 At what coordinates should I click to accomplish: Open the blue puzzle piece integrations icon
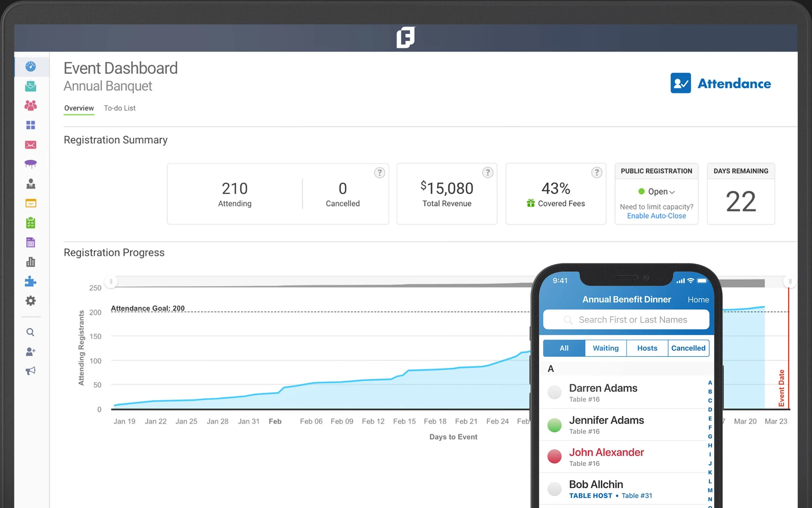click(31, 281)
